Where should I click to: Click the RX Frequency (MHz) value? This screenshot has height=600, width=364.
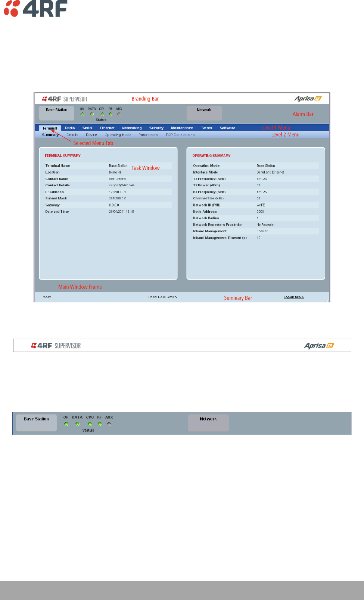point(262,192)
